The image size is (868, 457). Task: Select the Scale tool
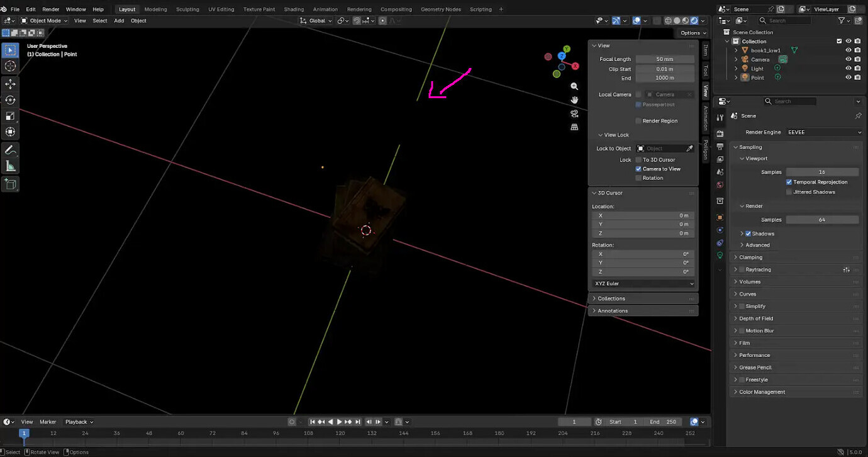coord(11,116)
